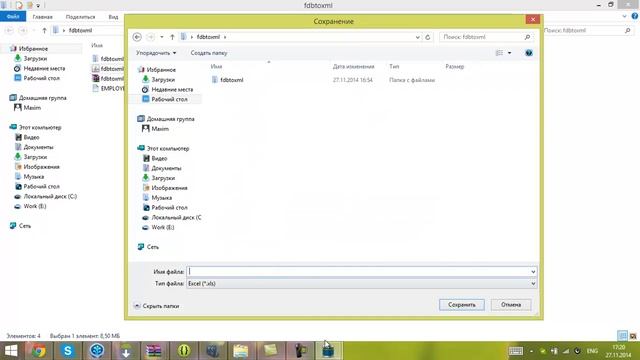
Task: Click Скрыть папки toggle
Action: tap(157, 306)
